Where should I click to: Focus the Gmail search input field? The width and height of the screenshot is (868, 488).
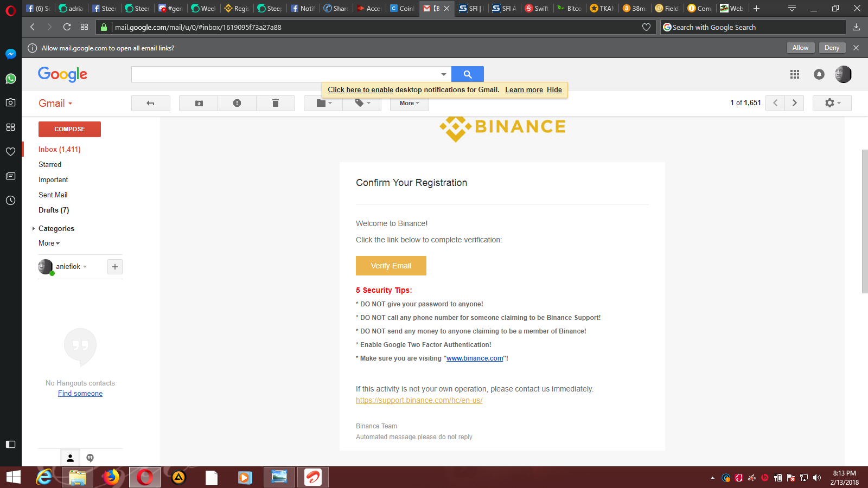click(x=285, y=74)
